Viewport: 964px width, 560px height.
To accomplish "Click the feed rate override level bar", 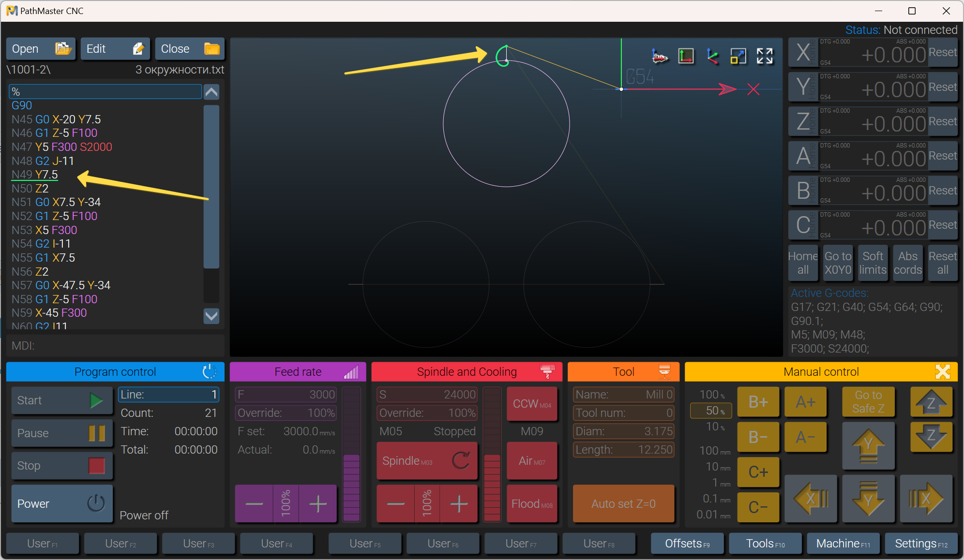I will pos(351,455).
